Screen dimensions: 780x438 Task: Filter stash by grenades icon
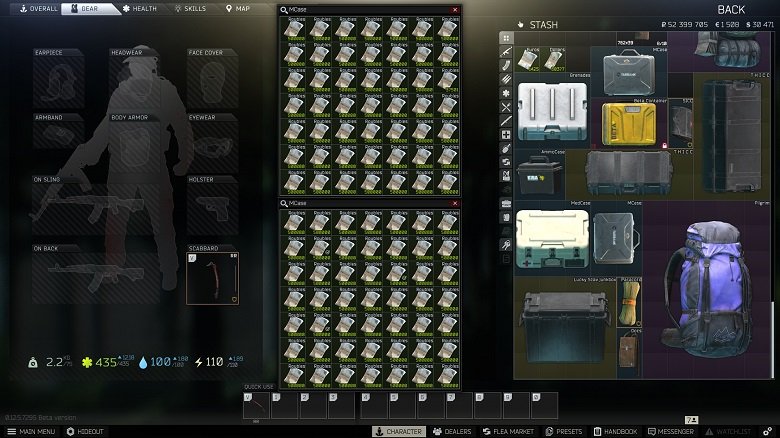[x=506, y=148]
